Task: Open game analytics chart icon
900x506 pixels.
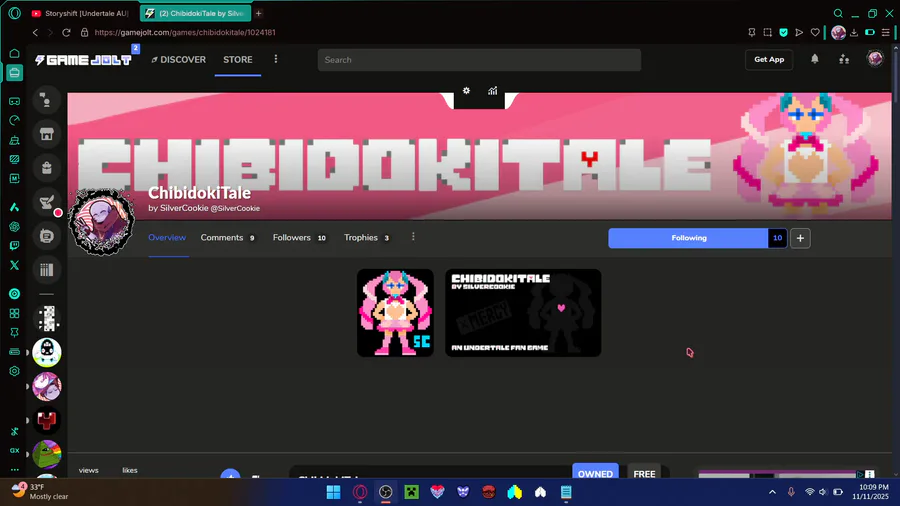Action: click(492, 91)
